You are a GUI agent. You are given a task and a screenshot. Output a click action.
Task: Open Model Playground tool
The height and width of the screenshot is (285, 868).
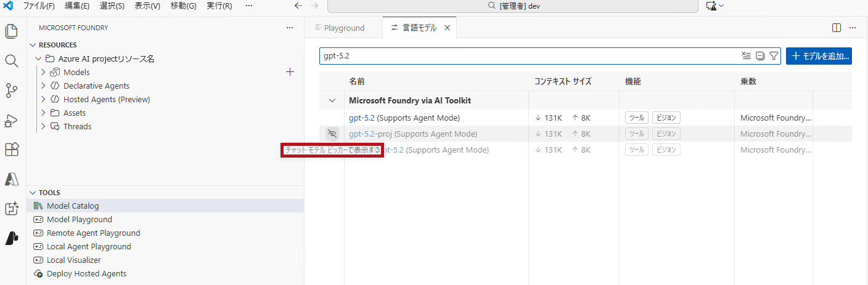click(x=165, y=220)
